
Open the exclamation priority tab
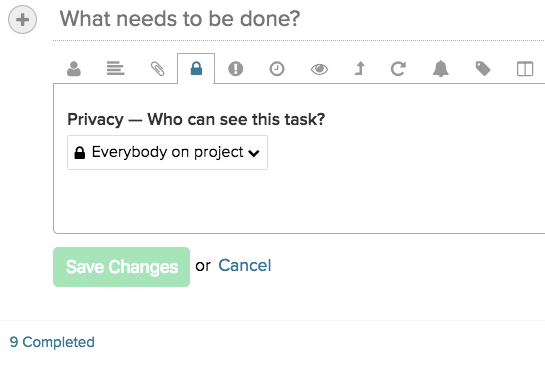[236, 69]
